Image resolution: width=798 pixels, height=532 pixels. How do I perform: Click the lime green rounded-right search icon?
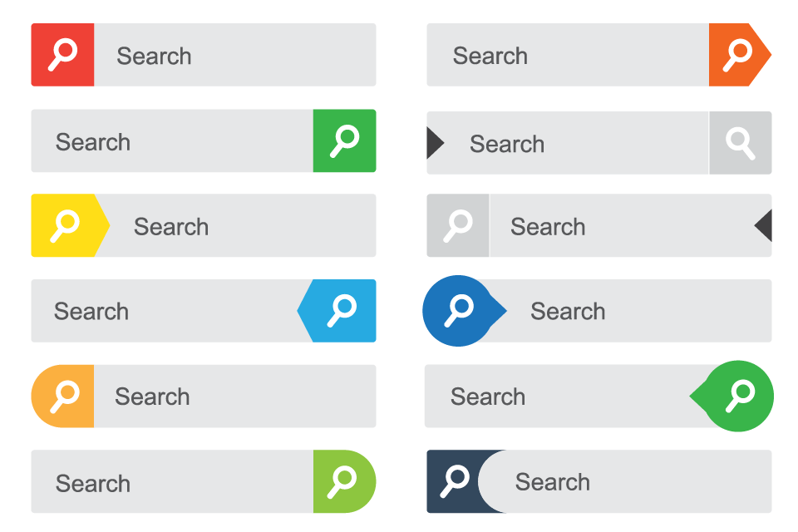click(x=342, y=481)
